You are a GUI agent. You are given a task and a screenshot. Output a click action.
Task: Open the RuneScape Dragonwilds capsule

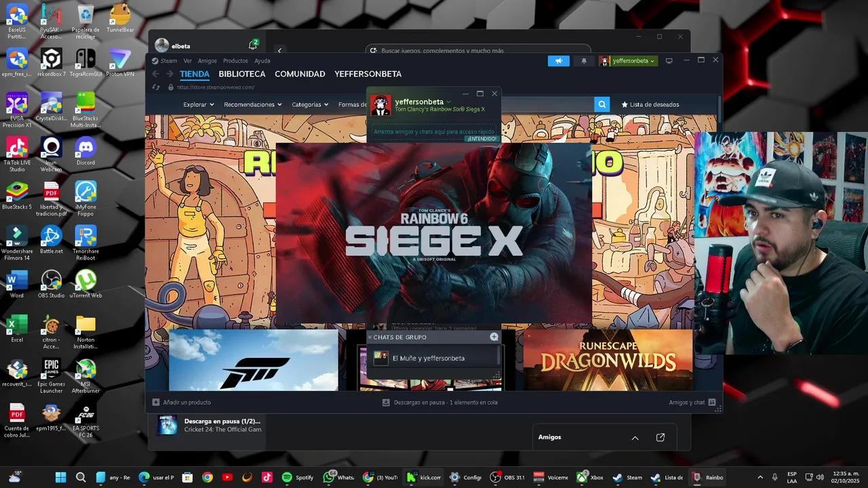click(x=608, y=360)
